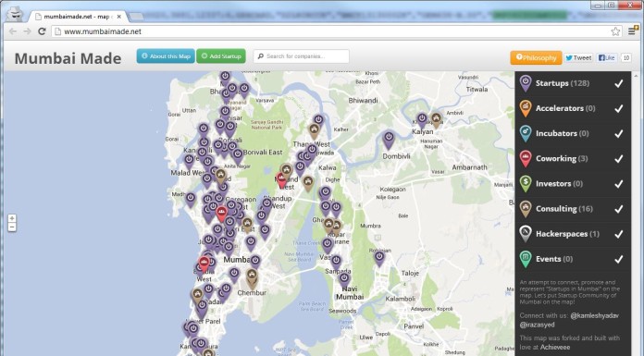
Task: Click the green Add Startup button
Action: click(221, 56)
